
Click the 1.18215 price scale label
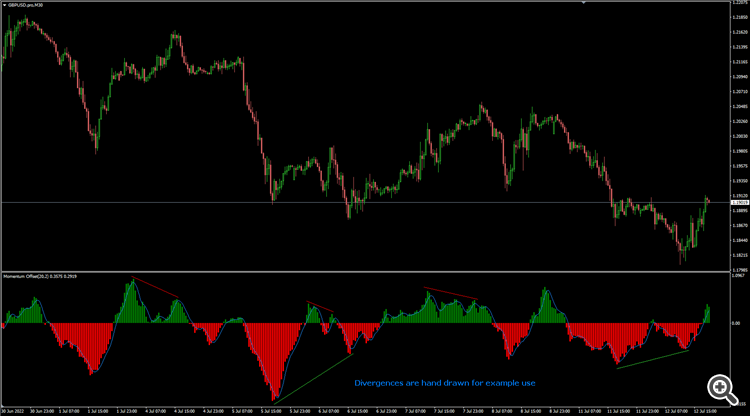click(x=739, y=255)
